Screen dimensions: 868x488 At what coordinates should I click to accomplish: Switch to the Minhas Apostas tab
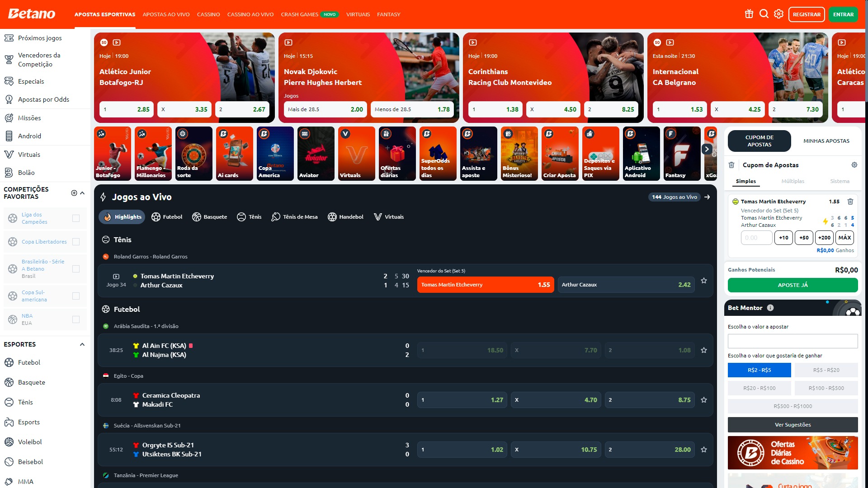coord(826,141)
